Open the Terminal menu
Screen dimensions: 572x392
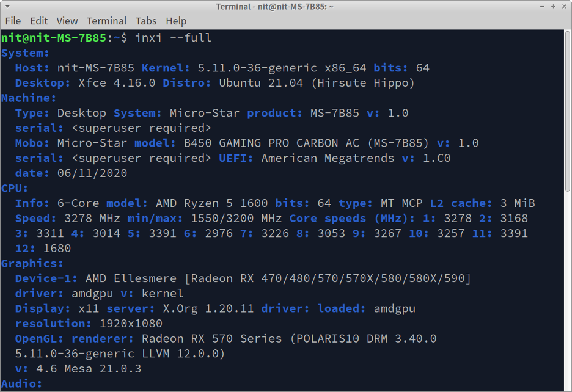pos(106,21)
